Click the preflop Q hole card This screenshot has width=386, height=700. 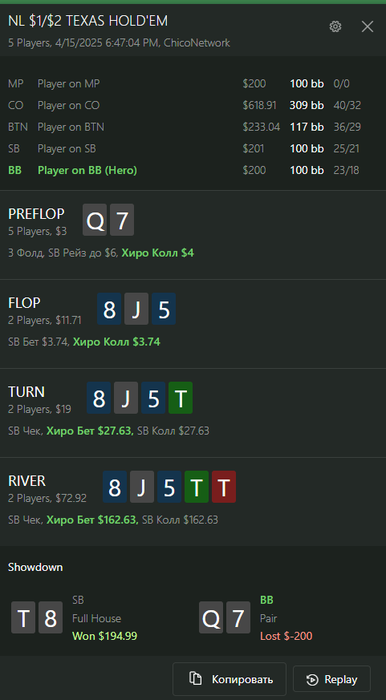[95, 220]
